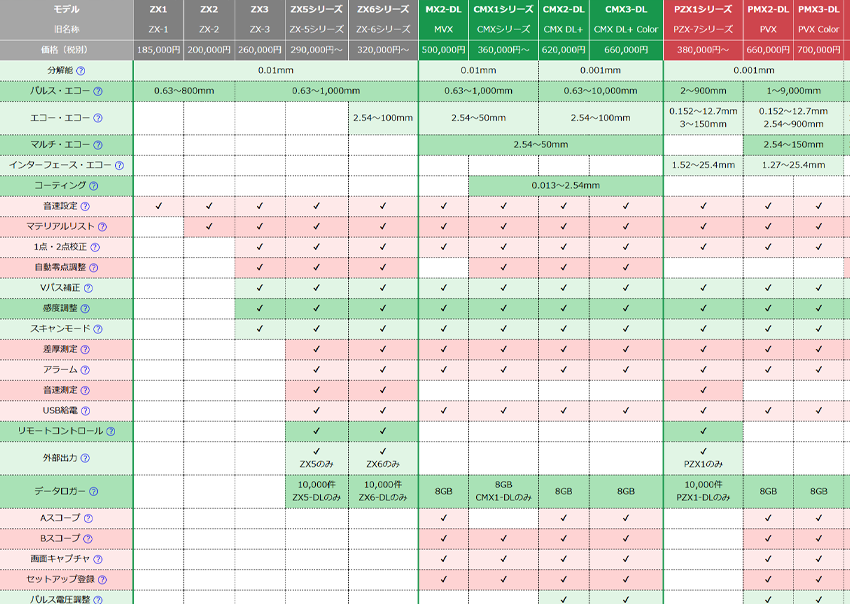Click the question mark next to 画面キャプチャ
The width and height of the screenshot is (850, 604).
click(98, 559)
